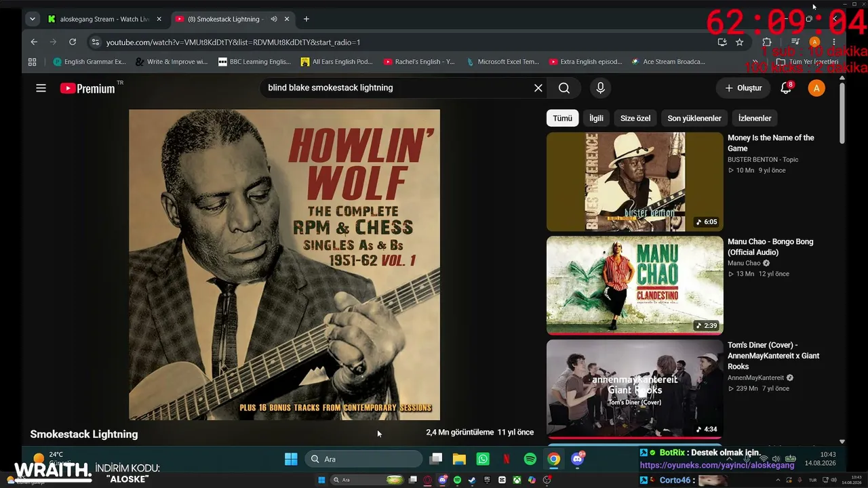Open Write & Improve bookmark
Viewport: 868px width, 488px height.
172,62
